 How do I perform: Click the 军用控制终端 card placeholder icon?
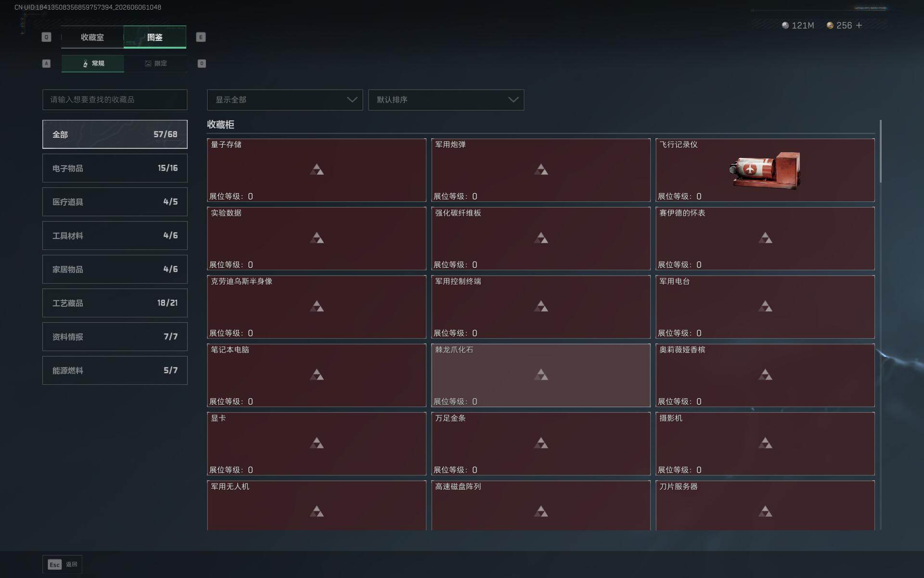[541, 306]
